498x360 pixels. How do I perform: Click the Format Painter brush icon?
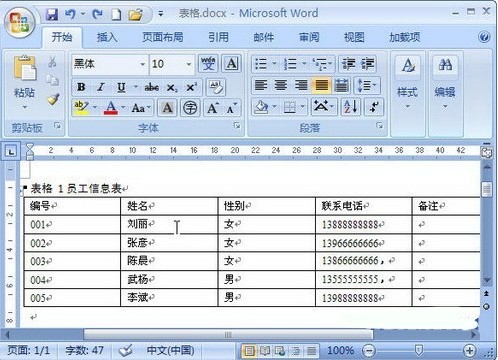click(53, 99)
